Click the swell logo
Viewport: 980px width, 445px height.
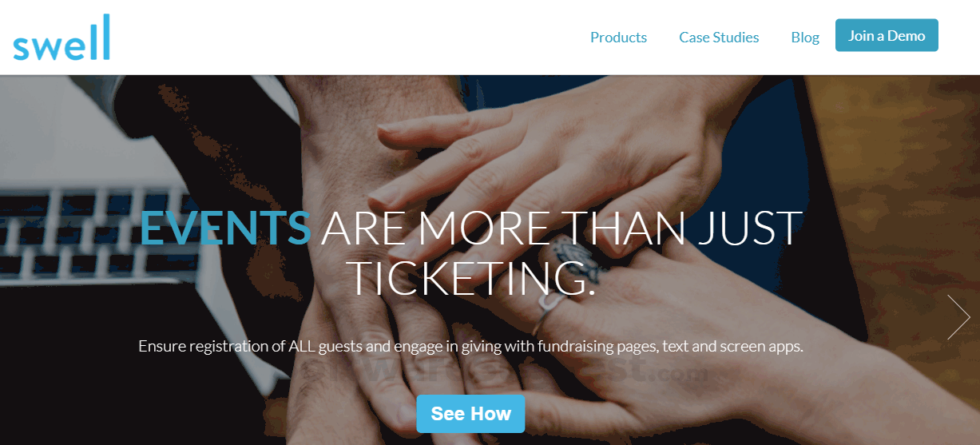pyautogui.click(x=61, y=38)
